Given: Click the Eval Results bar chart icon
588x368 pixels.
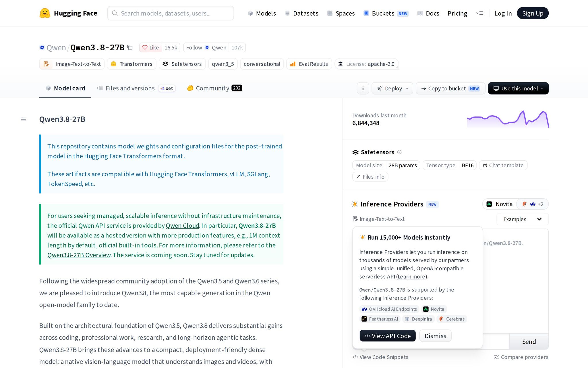Looking at the screenshot, I should pos(293,64).
